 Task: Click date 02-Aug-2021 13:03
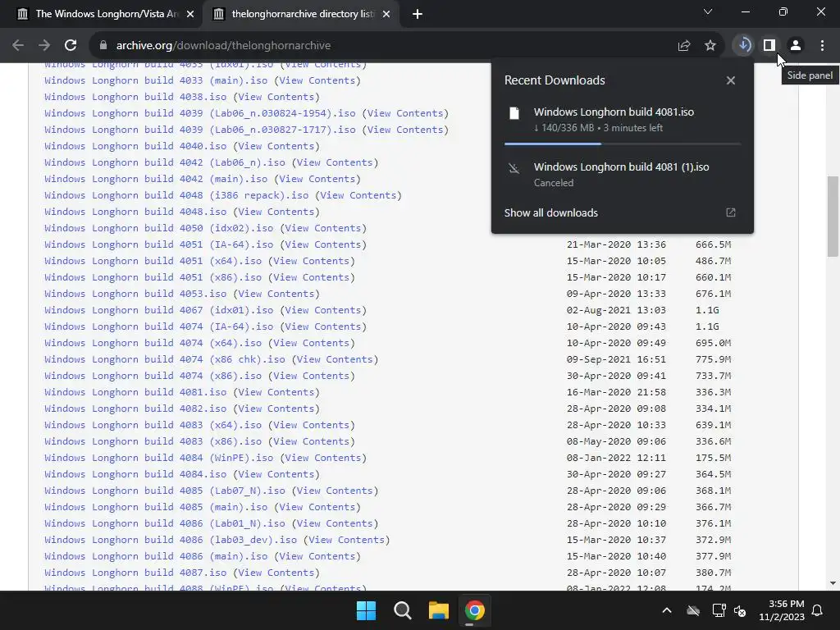[616, 310]
